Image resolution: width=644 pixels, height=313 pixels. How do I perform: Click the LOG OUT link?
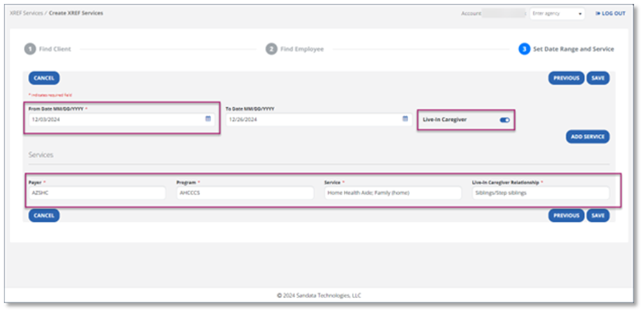point(610,14)
